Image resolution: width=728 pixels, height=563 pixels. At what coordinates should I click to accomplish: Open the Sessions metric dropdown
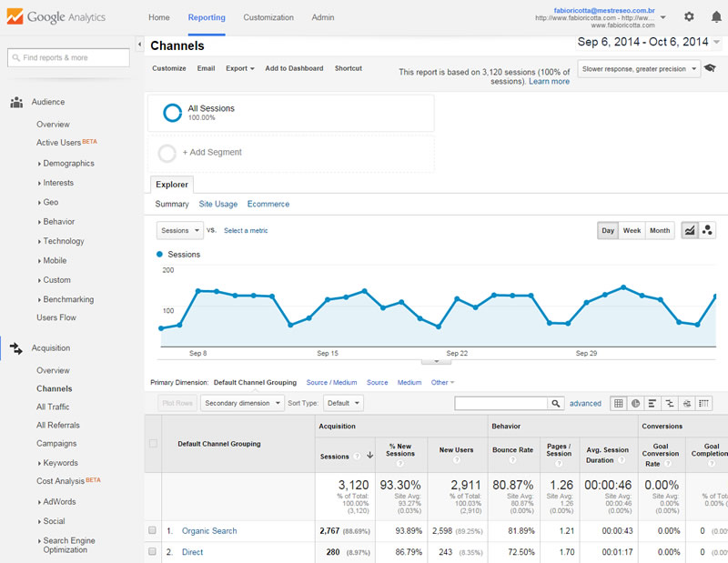tap(179, 231)
